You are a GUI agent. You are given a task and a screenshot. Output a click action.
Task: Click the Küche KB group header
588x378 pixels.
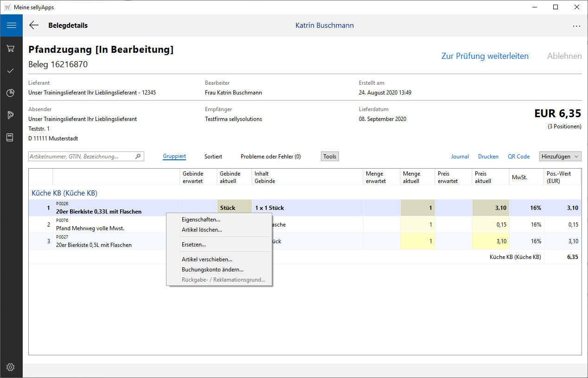click(x=64, y=193)
